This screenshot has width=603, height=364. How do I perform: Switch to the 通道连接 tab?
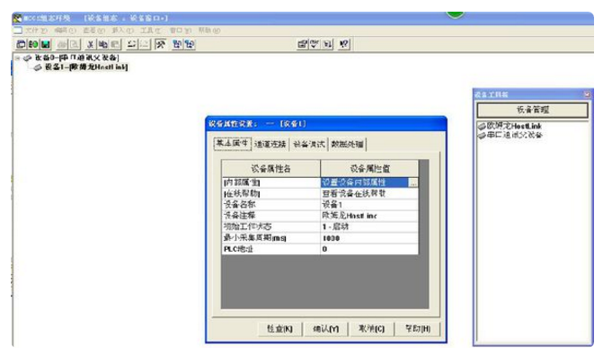[270, 144]
